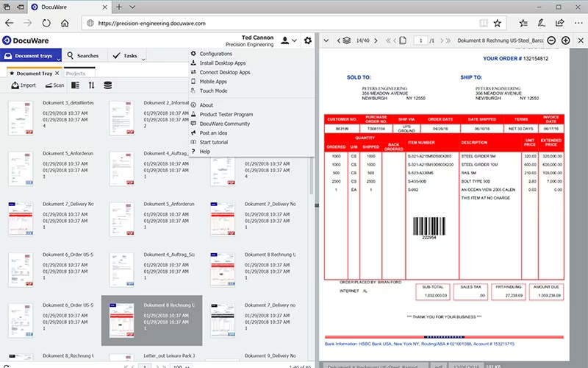
Task: Select Connect Desktop Apps
Action: [225, 72]
